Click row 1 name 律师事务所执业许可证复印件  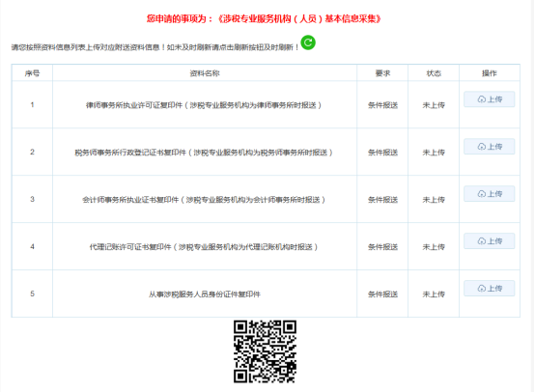pyautogui.click(x=204, y=105)
